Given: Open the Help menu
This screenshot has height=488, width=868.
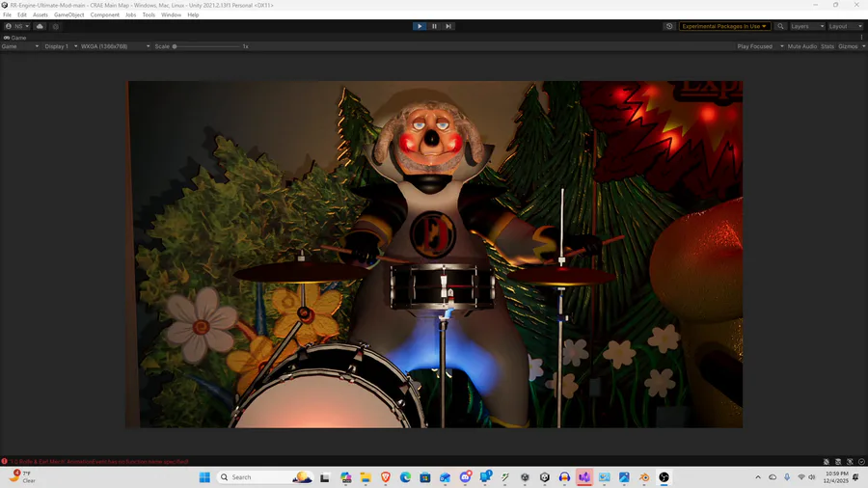Looking at the screenshot, I should [x=193, y=14].
